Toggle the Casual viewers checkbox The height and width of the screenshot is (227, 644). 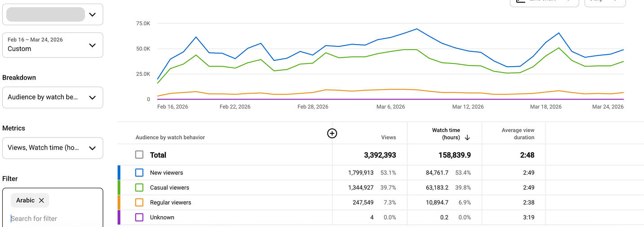139,187
